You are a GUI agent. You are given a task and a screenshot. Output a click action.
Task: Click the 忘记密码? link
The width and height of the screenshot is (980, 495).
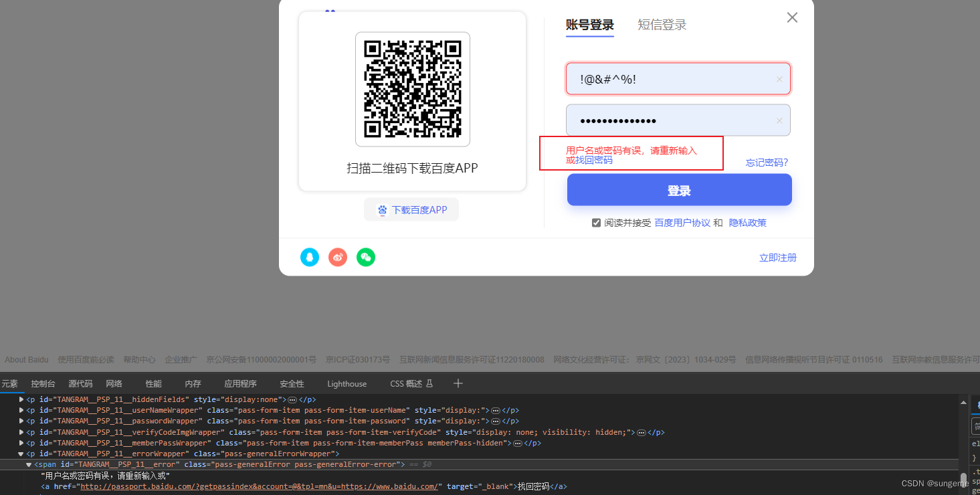[x=767, y=163]
